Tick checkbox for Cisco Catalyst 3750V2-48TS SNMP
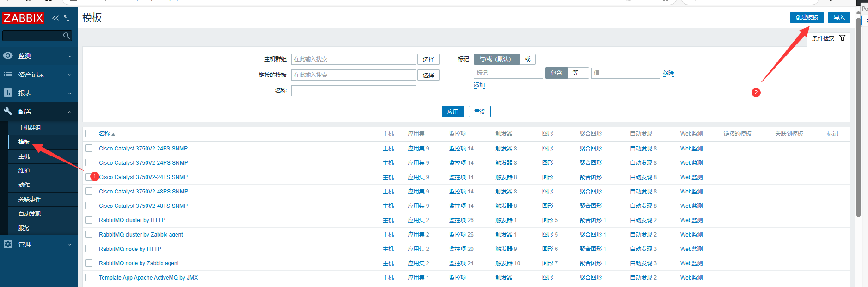 coord(89,206)
